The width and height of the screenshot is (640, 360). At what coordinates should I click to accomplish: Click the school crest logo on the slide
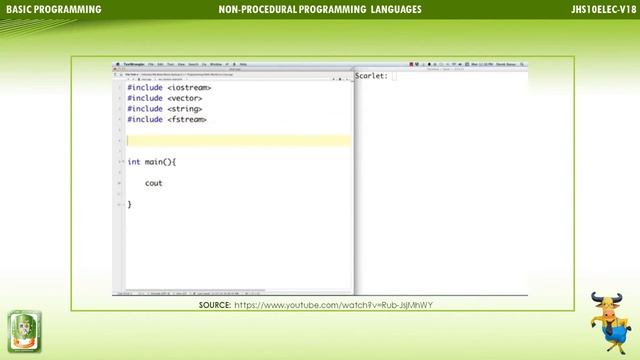tap(24, 331)
